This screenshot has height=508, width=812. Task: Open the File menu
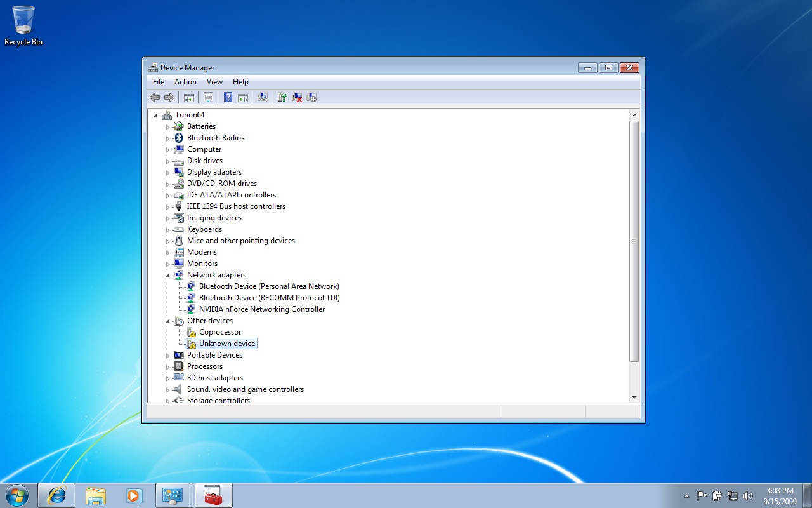point(159,82)
